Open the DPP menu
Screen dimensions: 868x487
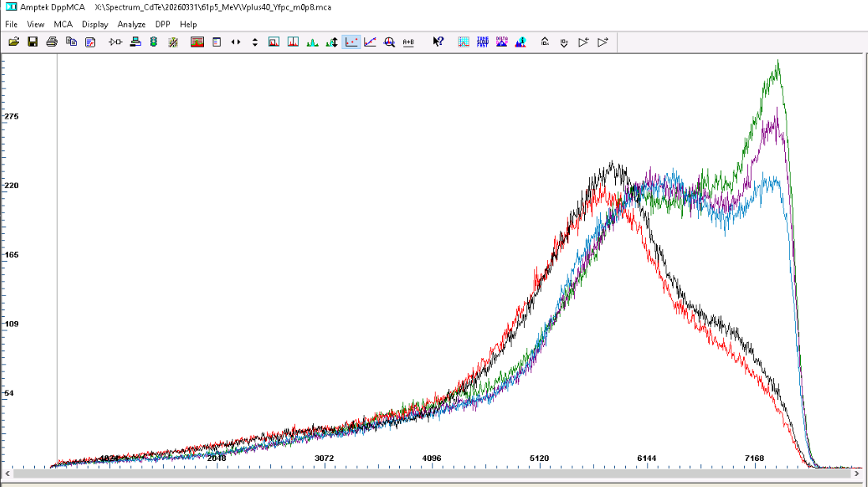(162, 25)
